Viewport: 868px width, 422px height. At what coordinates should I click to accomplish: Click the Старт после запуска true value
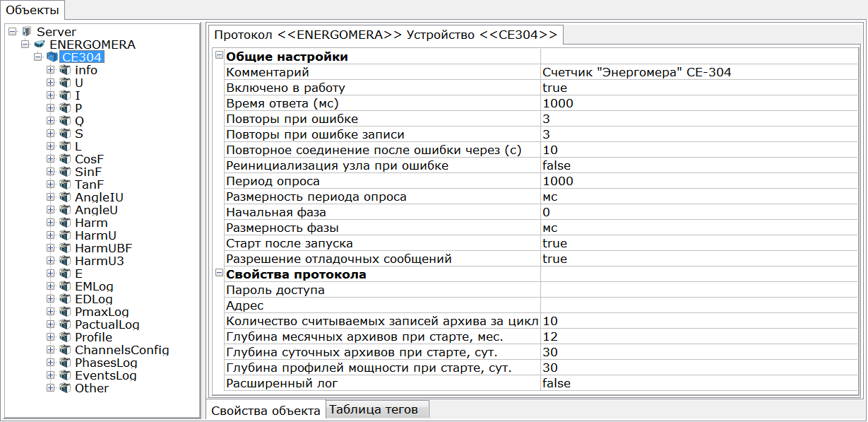(x=700, y=243)
